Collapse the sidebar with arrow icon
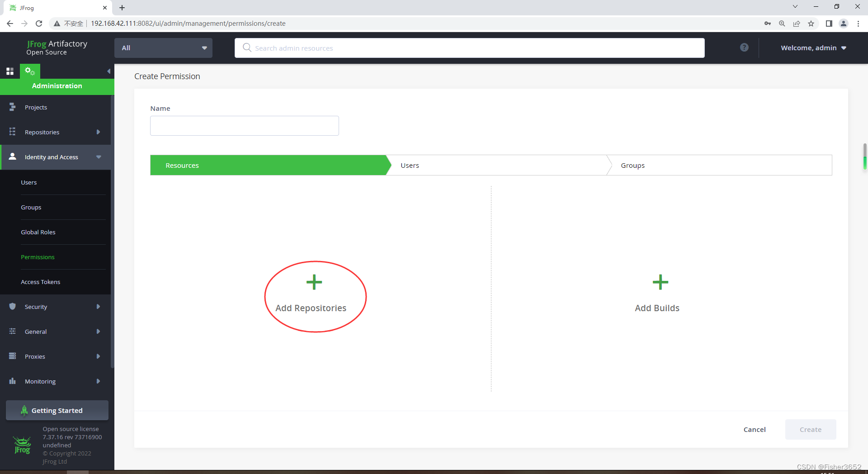Image resolution: width=868 pixels, height=474 pixels. [108, 71]
